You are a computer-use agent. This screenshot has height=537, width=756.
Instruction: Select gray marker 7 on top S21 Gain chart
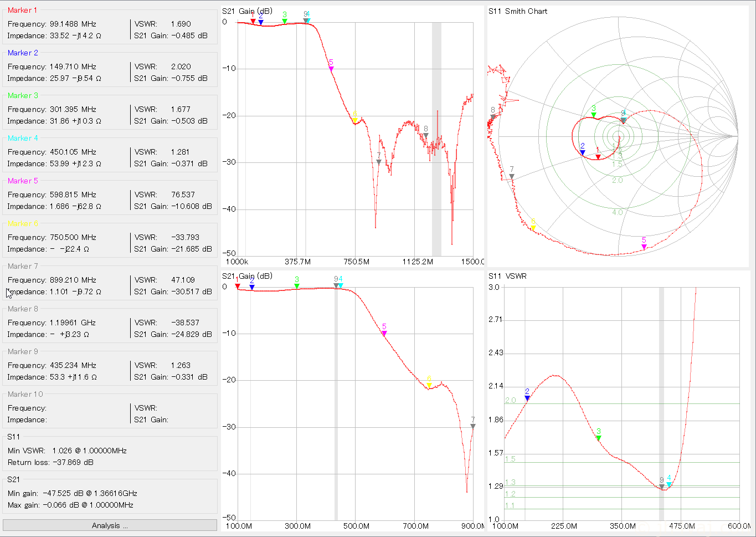(379, 162)
